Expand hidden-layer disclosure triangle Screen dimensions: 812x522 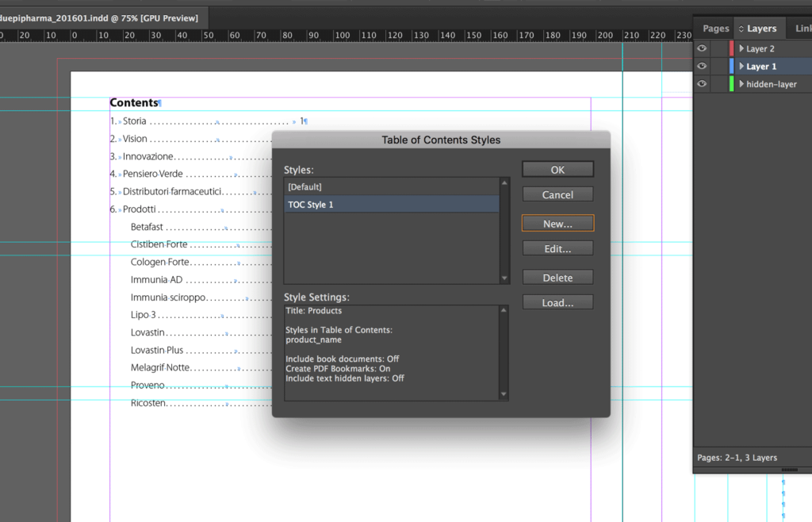coord(741,84)
